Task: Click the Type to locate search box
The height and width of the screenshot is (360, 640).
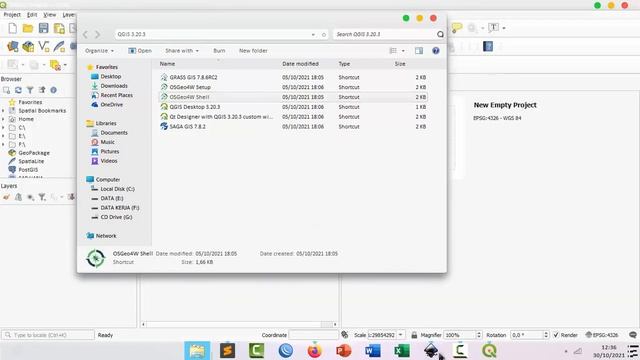Action: click(48, 335)
